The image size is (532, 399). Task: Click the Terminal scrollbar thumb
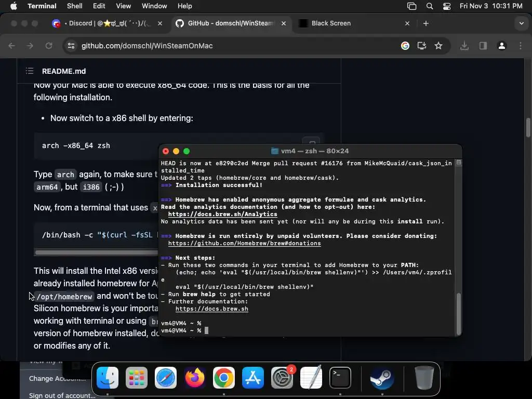(x=459, y=314)
